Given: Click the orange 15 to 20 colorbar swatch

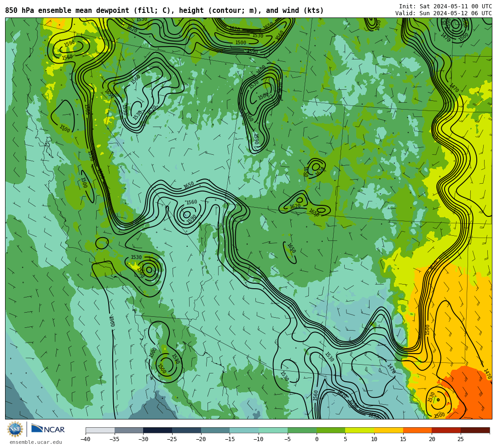Looking at the screenshot, I should [417, 430].
